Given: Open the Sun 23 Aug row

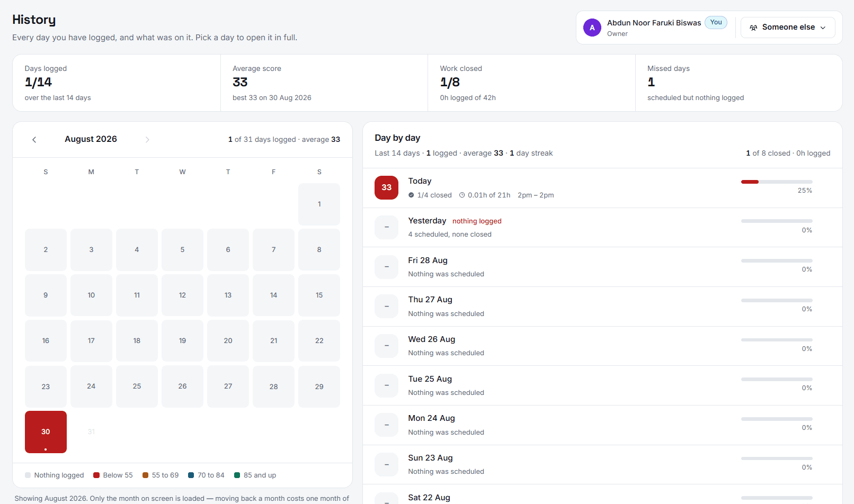Looking at the screenshot, I should coord(602,465).
